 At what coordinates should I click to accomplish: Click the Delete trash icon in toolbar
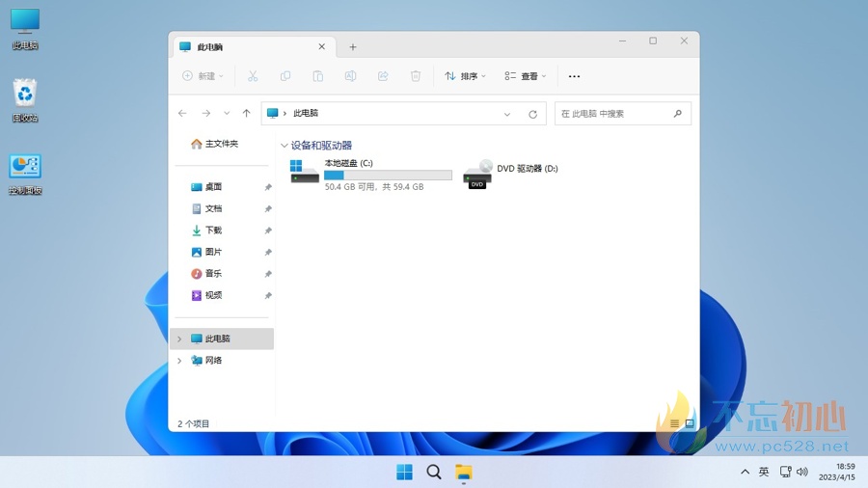pyautogui.click(x=416, y=76)
